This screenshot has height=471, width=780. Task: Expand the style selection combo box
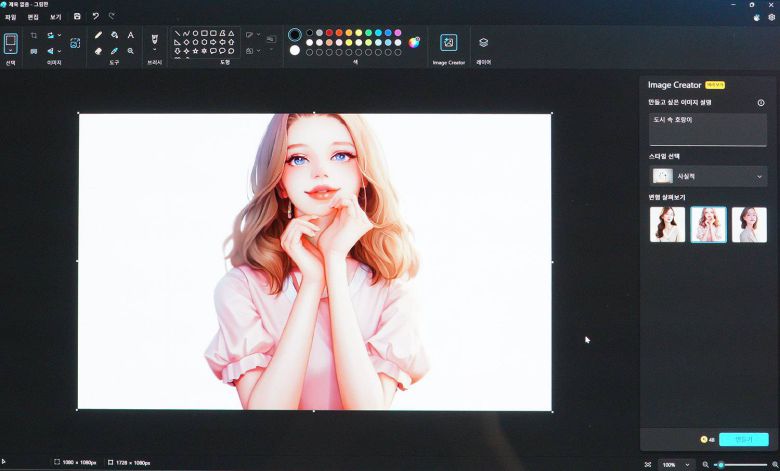[x=708, y=176]
